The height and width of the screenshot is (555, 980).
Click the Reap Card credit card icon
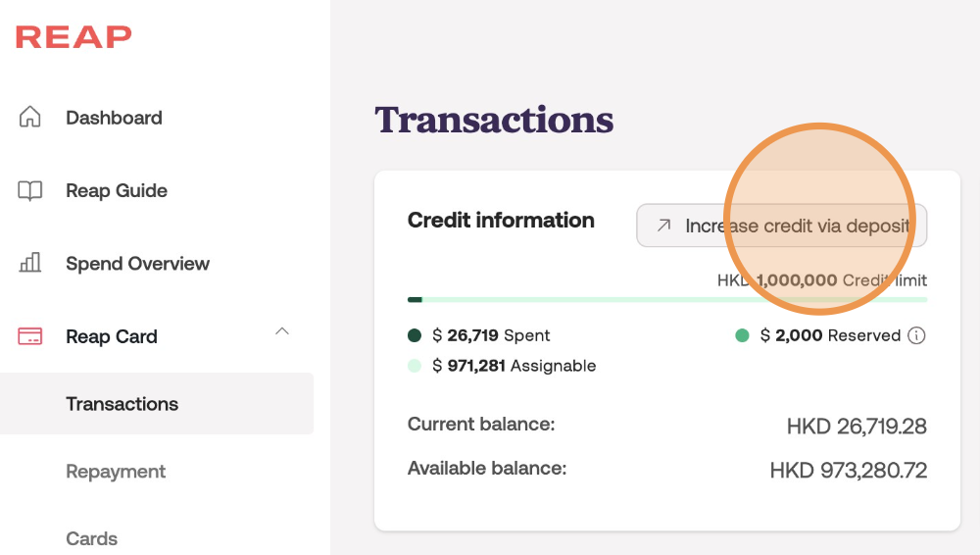click(x=30, y=336)
